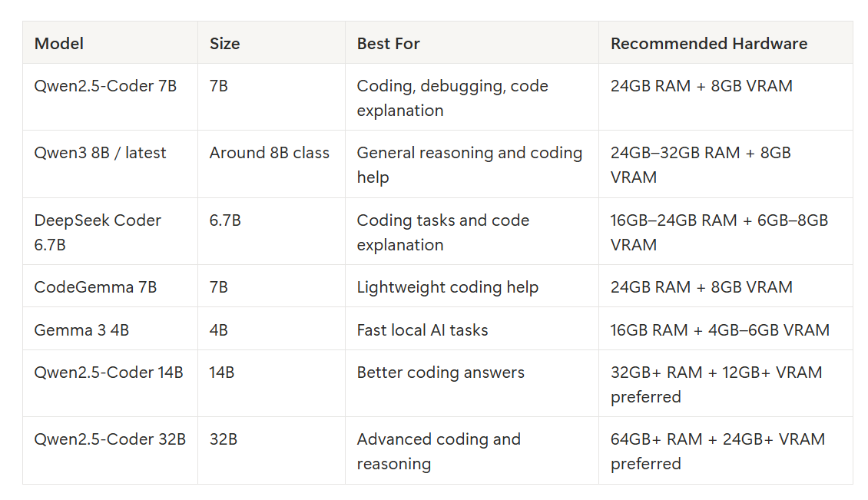This screenshot has height=500, width=868.
Task: Click the Gemma 3 4B model name
Action: point(81,330)
